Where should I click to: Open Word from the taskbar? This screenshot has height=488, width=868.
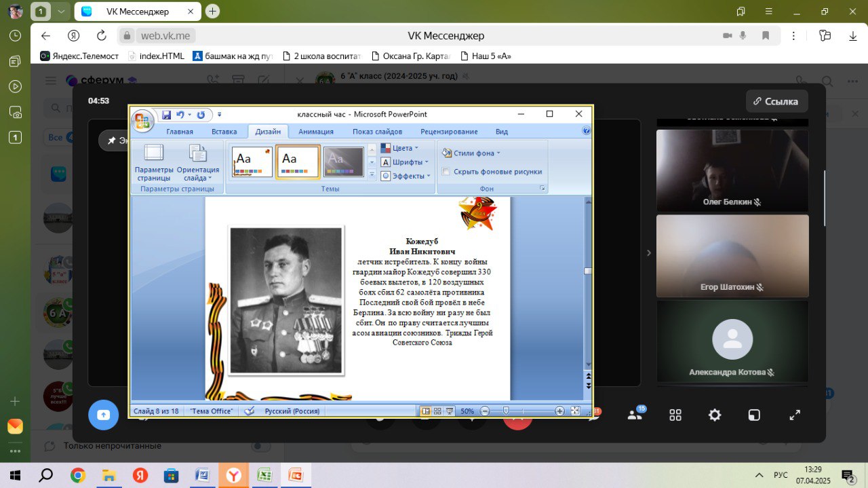coord(202,475)
